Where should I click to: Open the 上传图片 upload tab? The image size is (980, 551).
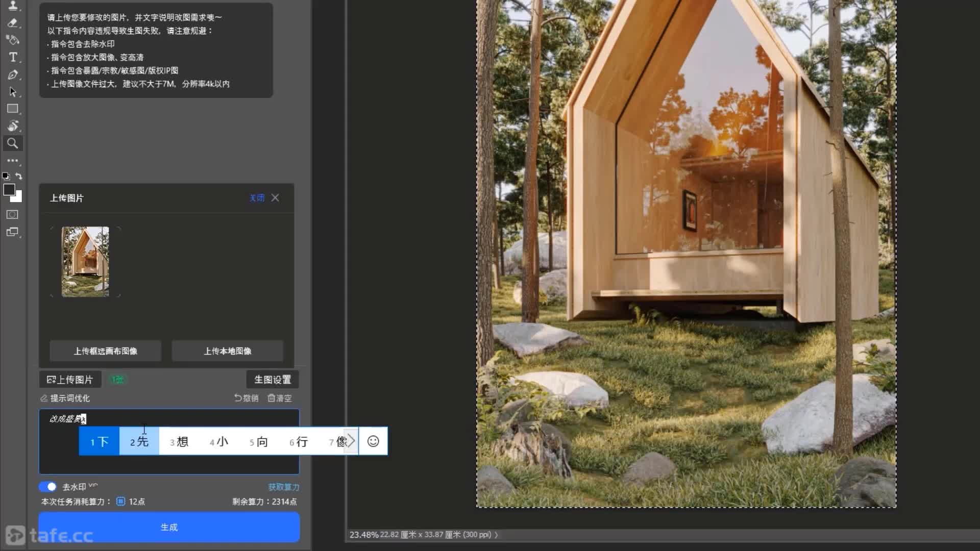70,380
